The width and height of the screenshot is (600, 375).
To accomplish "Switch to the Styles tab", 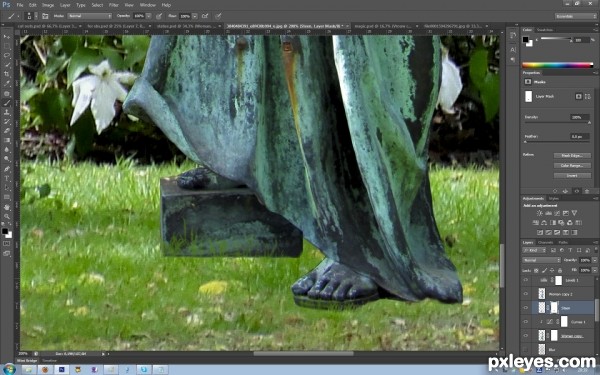I will (554, 198).
